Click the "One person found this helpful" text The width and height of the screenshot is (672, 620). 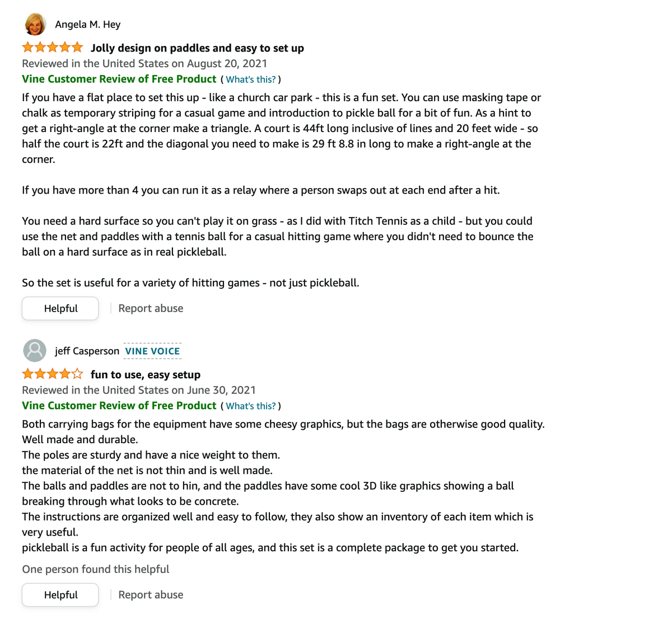[x=96, y=569]
